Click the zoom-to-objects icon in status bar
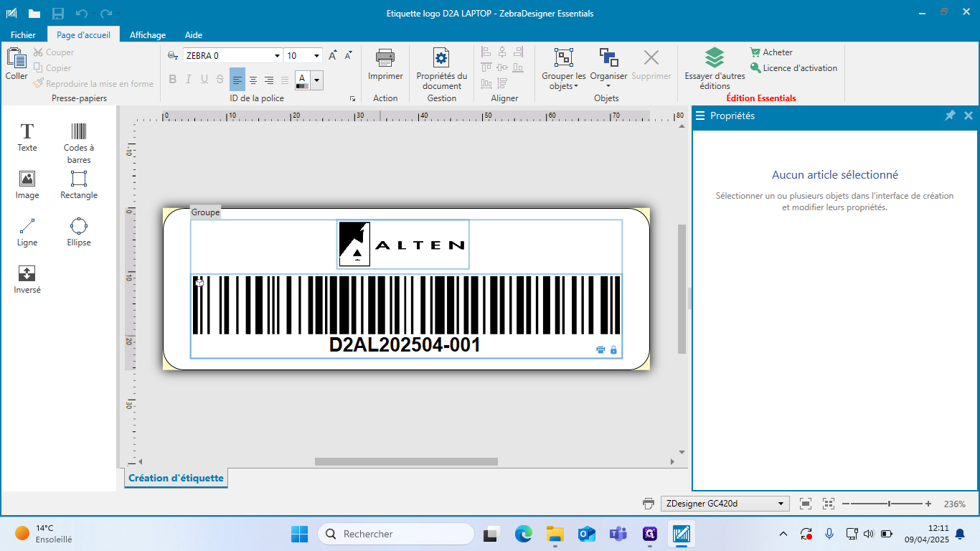 coord(829,504)
